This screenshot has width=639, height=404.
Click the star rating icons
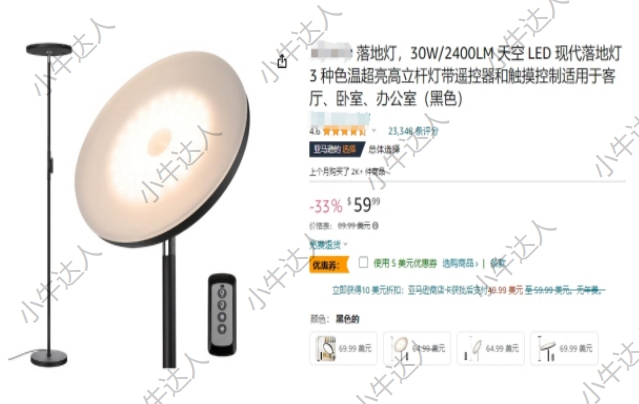tap(344, 131)
